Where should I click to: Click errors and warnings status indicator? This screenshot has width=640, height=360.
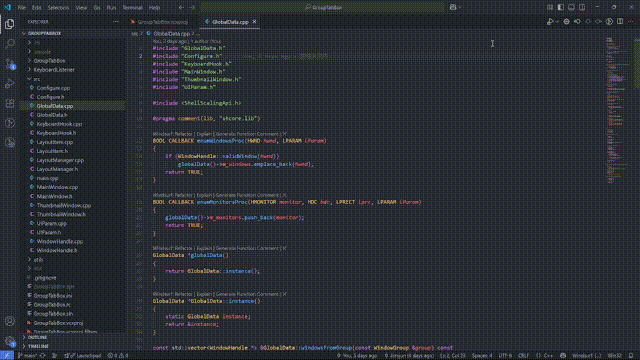click(x=118, y=356)
